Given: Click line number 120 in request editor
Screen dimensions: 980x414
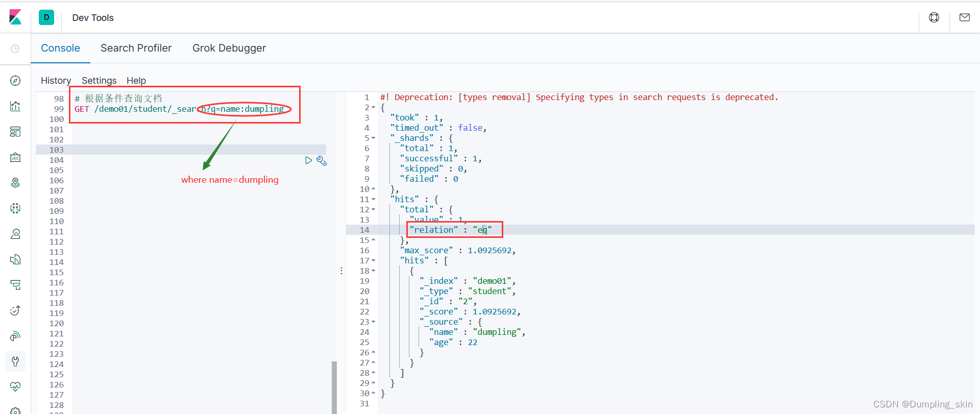Looking at the screenshot, I should [x=57, y=323].
